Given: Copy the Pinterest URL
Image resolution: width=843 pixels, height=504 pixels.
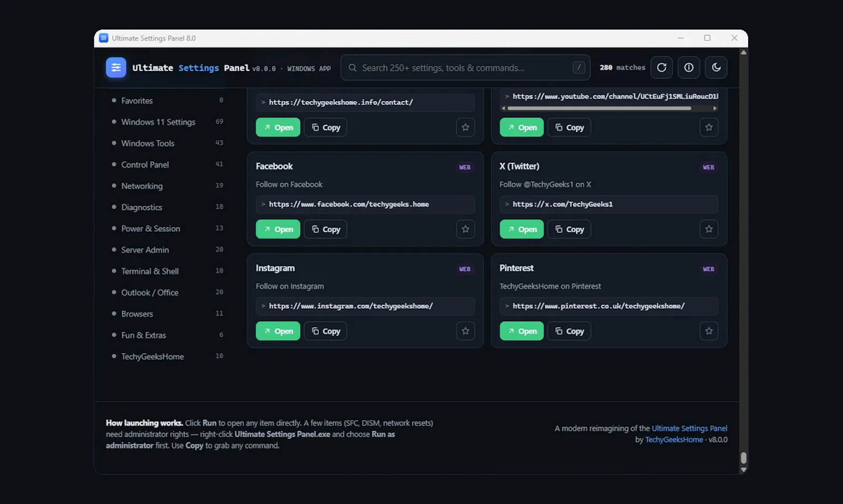Looking at the screenshot, I should click(x=569, y=331).
